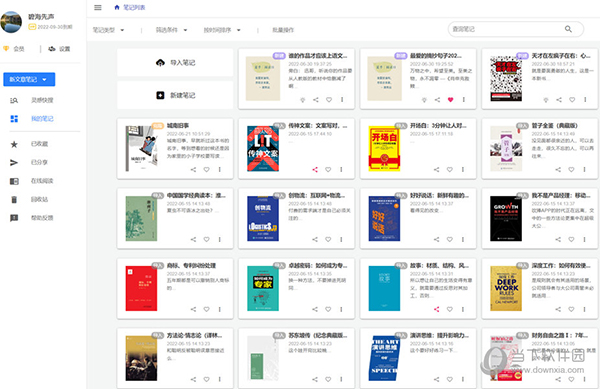Open the 按时间排序 sort dropdown
The width and height of the screenshot is (600, 389).
click(x=222, y=30)
